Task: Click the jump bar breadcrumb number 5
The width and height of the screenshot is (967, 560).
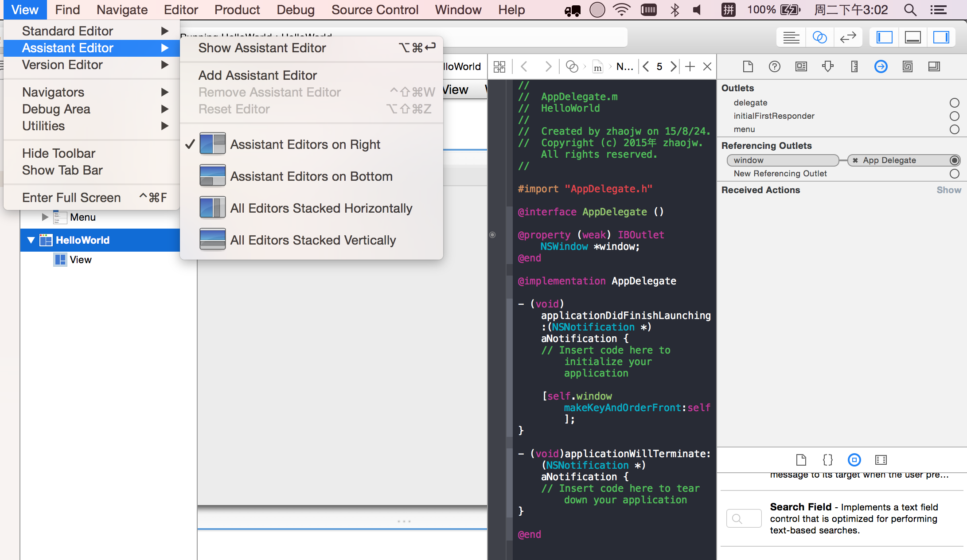Action: click(x=659, y=66)
